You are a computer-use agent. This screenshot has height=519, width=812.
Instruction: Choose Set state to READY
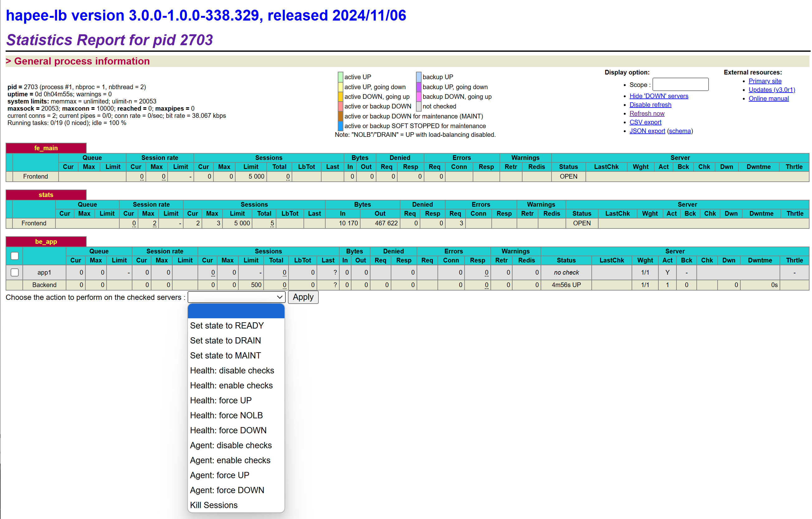pos(236,326)
